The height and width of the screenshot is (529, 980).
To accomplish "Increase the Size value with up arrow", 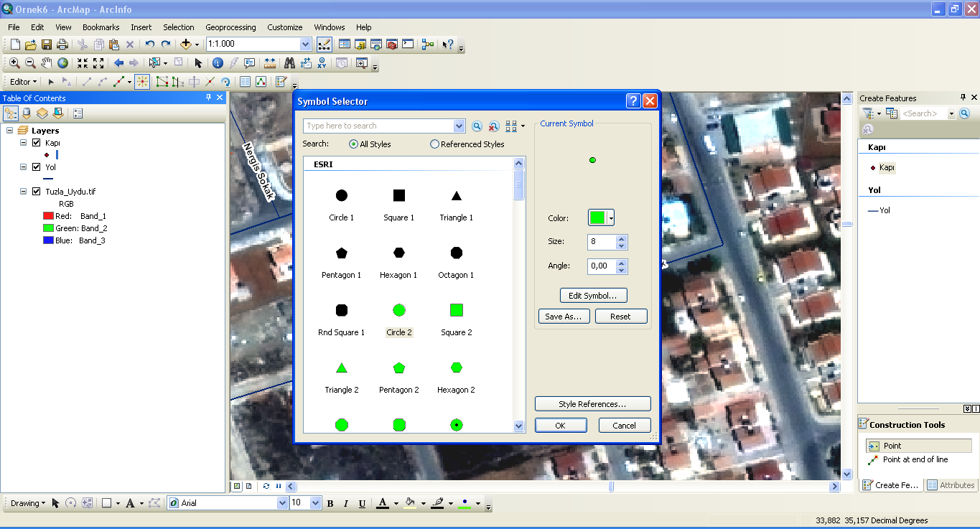I will pyautogui.click(x=622, y=238).
